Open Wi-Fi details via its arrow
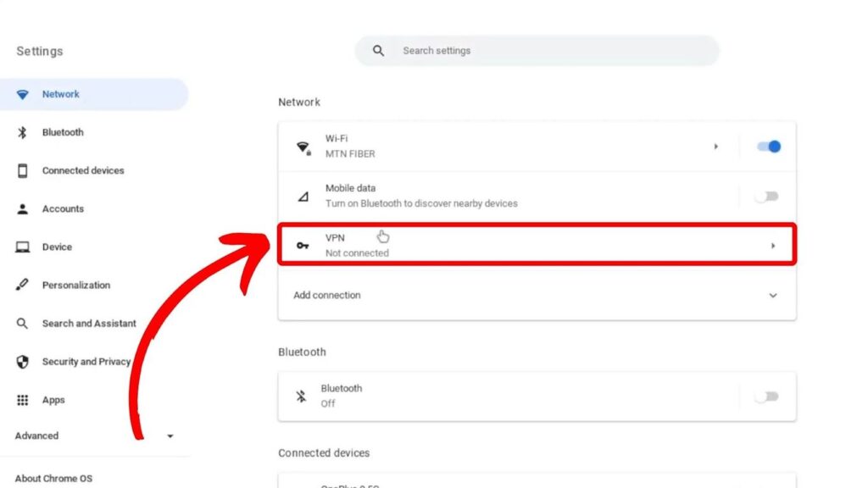 pyautogui.click(x=715, y=147)
